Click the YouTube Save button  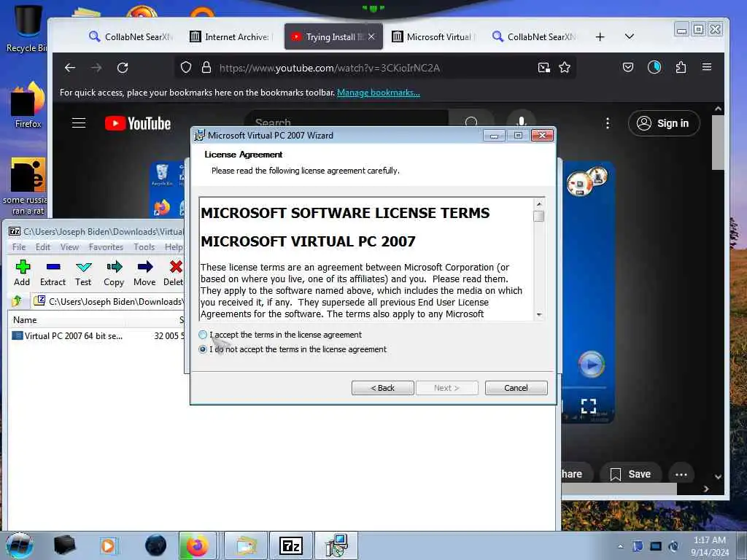pyautogui.click(x=630, y=474)
